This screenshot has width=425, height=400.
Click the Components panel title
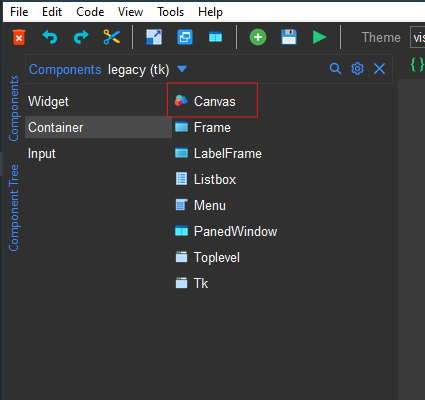[65, 69]
